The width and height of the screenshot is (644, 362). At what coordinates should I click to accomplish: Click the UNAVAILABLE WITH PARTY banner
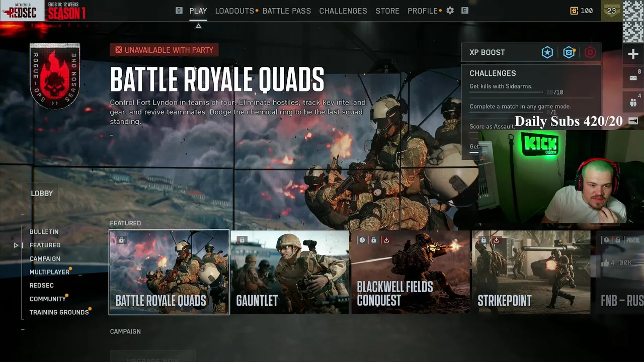point(165,50)
